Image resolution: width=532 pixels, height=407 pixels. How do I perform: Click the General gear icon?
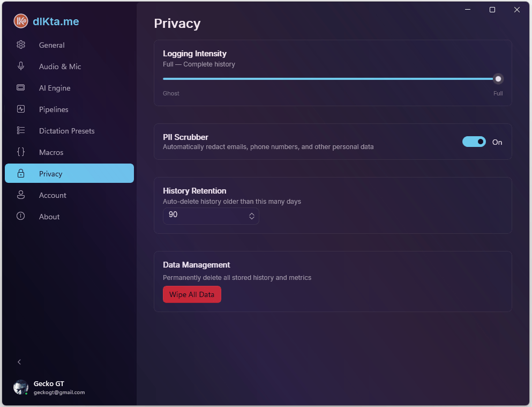21,45
